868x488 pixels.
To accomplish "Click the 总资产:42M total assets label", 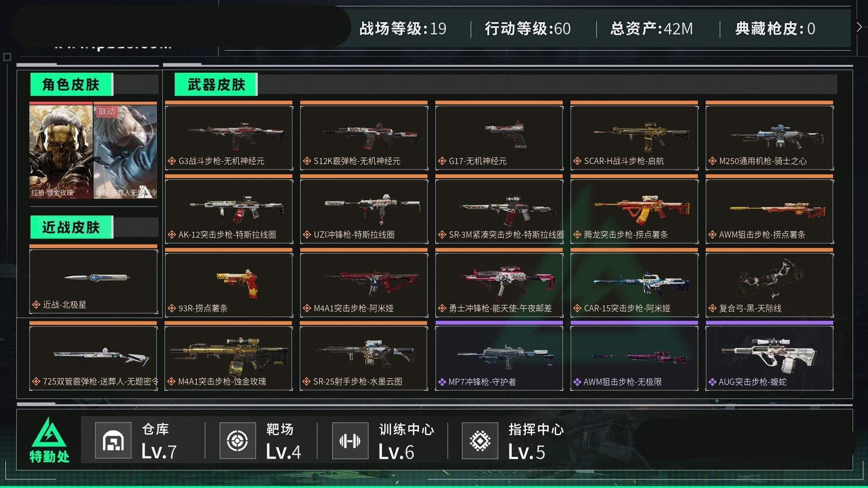I will tap(651, 29).
